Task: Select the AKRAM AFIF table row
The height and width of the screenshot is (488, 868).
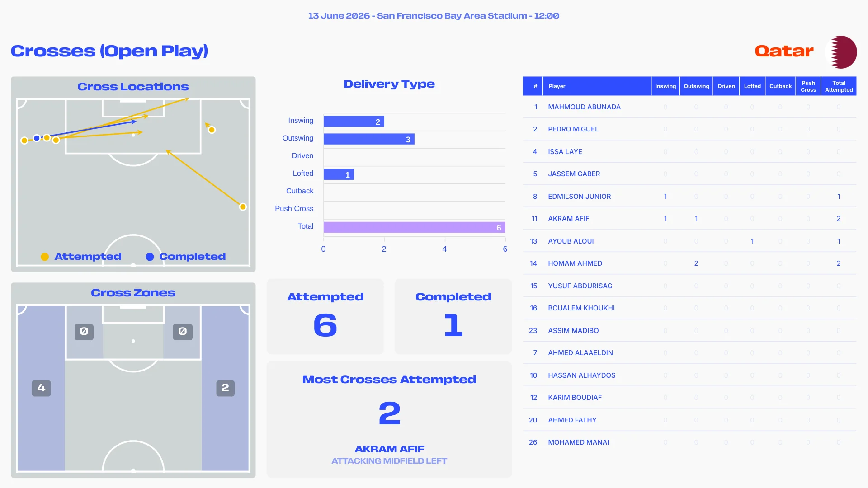Action: click(x=689, y=219)
